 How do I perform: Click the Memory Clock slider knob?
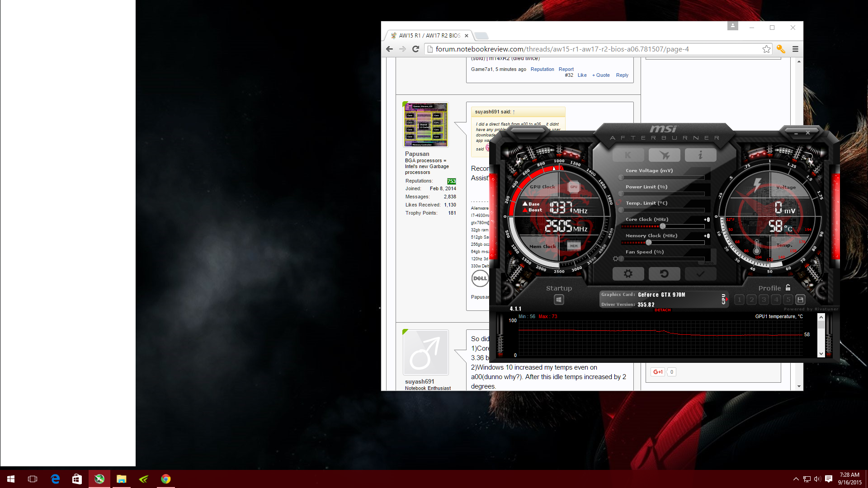(x=648, y=243)
